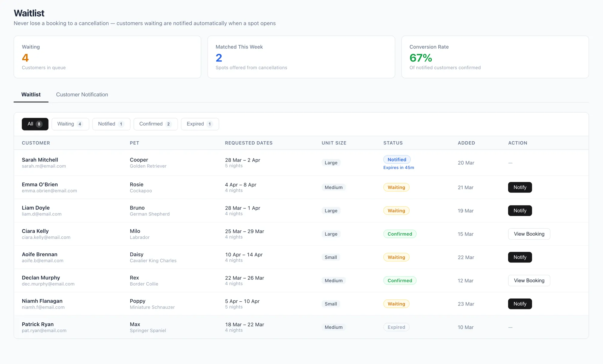Click Notify for Liam Doyle
This screenshot has height=364, width=603.
519,210
